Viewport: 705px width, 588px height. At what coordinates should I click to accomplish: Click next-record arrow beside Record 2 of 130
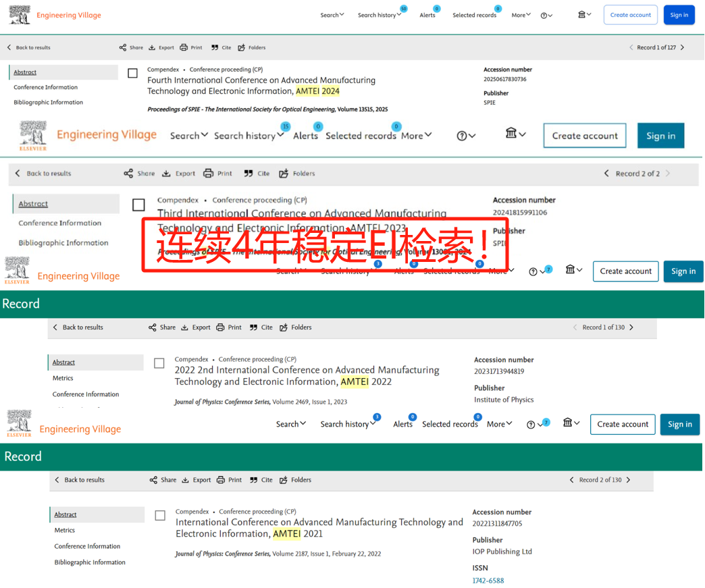point(629,480)
